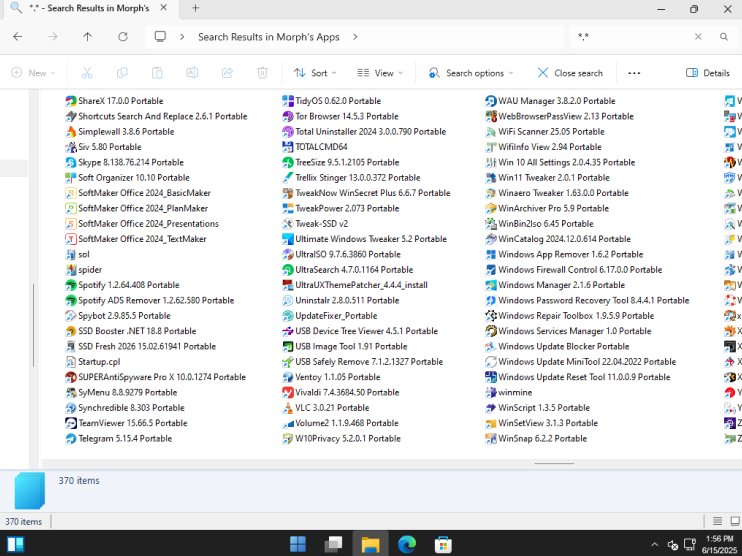Click the Cut scissors toolbar icon

87,73
